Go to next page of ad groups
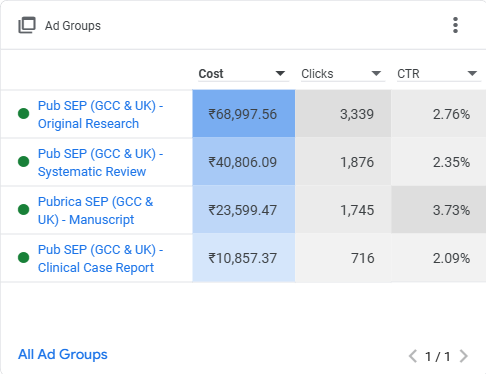This screenshot has height=374, width=486. pos(464,356)
